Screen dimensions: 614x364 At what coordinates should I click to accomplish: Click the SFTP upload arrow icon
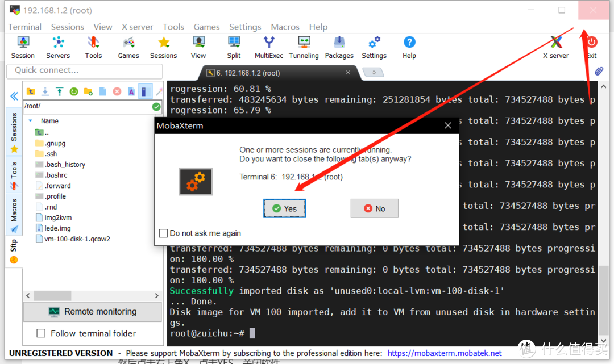click(x=59, y=91)
